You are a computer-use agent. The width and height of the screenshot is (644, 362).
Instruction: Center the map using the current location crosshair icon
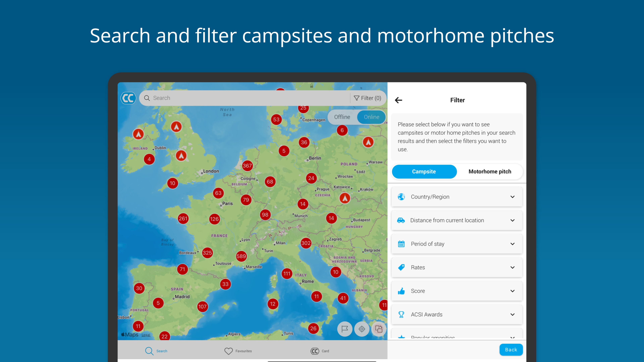click(x=362, y=329)
